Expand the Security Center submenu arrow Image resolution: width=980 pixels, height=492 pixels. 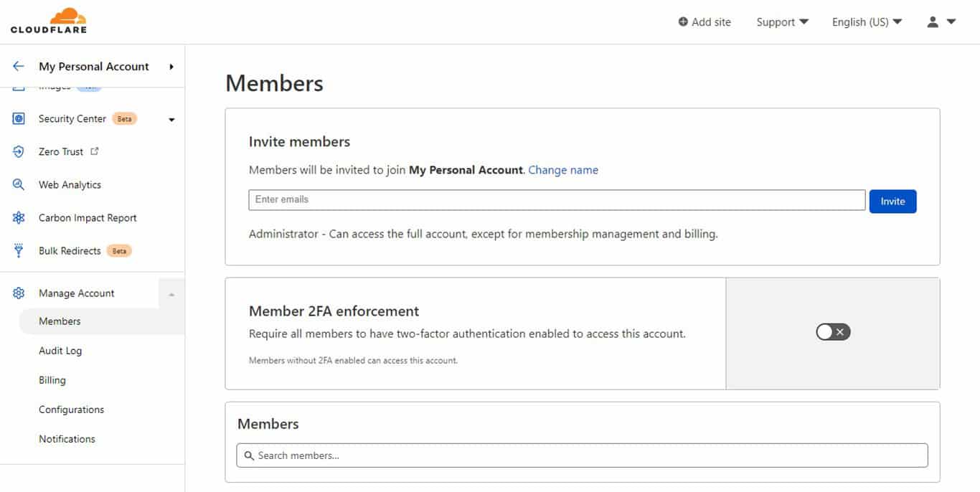(x=171, y=120)
